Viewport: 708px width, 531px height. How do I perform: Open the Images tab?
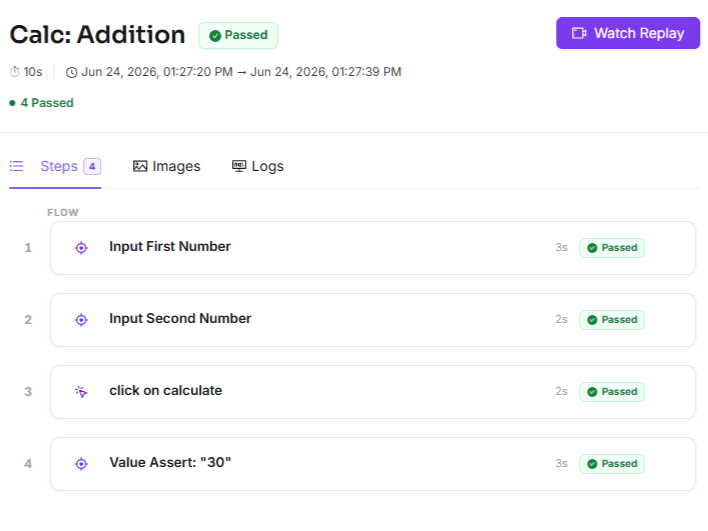166,166
